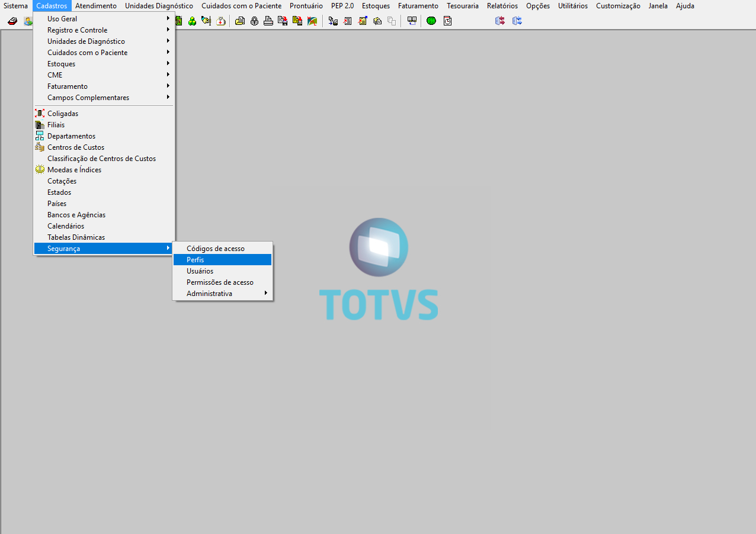Expand the Uso Geral submenu
This screenshot has width=756, height=534.
[x=104, y=19]
